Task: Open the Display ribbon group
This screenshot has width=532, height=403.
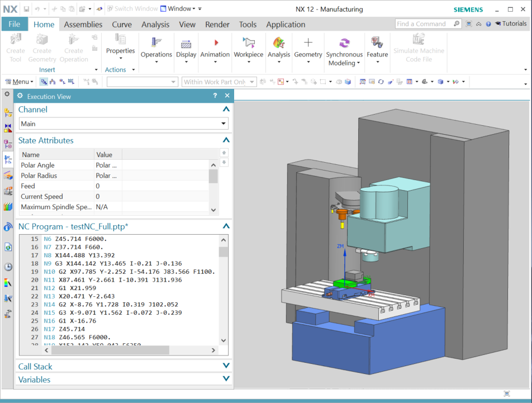Action: (x=186, y=50)
